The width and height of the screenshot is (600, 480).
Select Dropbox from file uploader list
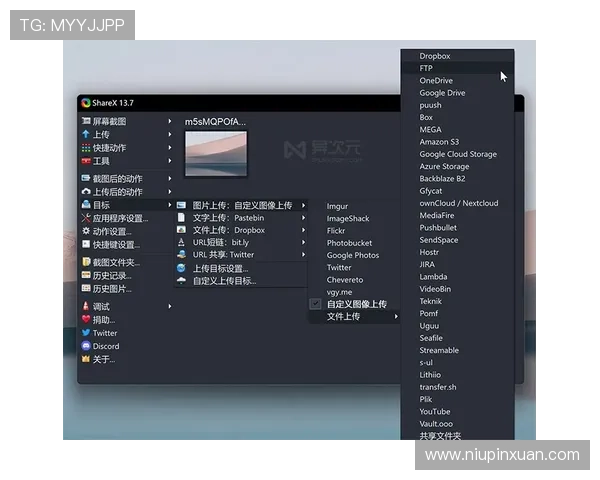point(458,56)
